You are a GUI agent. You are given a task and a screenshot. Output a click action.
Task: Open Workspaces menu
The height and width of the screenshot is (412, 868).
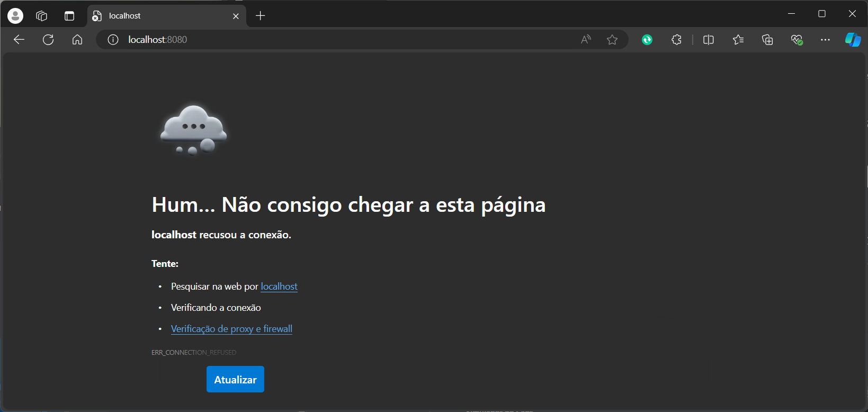(x=42, y=16)
